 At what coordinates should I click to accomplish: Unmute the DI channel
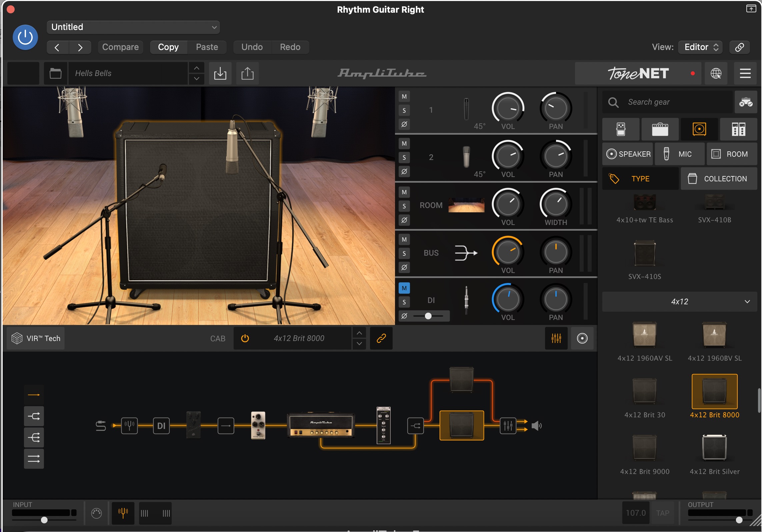(404, 288)
